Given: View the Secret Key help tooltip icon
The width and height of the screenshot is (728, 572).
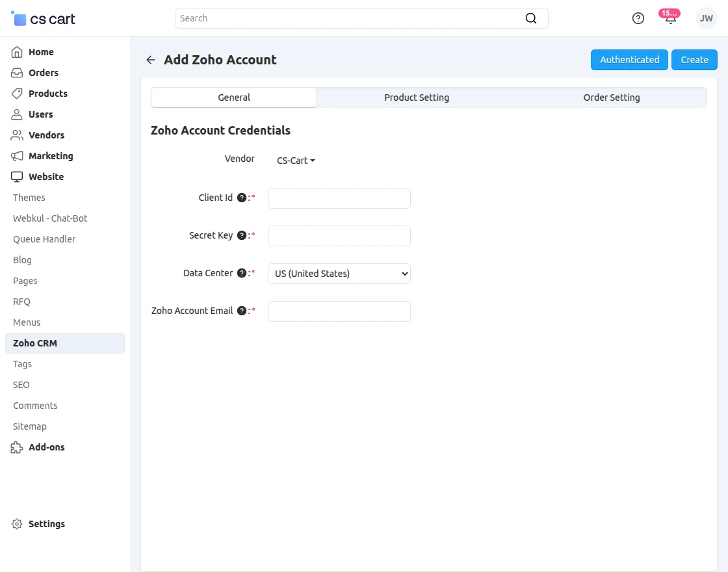Looking at the screenshot, I should pos(242,235).
